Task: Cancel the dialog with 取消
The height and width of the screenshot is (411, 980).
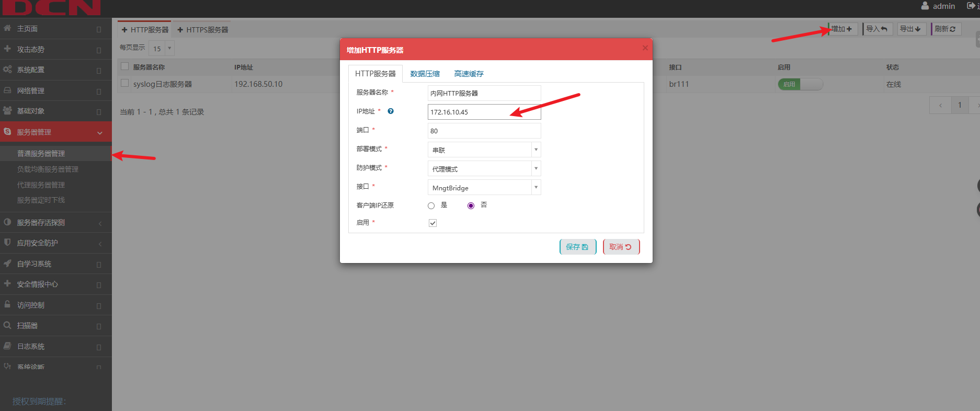Action: [x=621, y=247]
